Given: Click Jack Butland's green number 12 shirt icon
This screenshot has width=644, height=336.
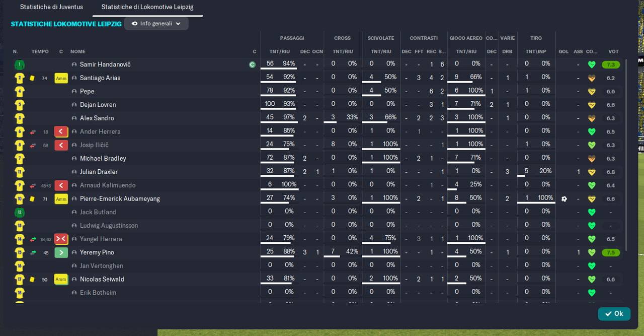Looking at the screenshot, I should 20,212.
